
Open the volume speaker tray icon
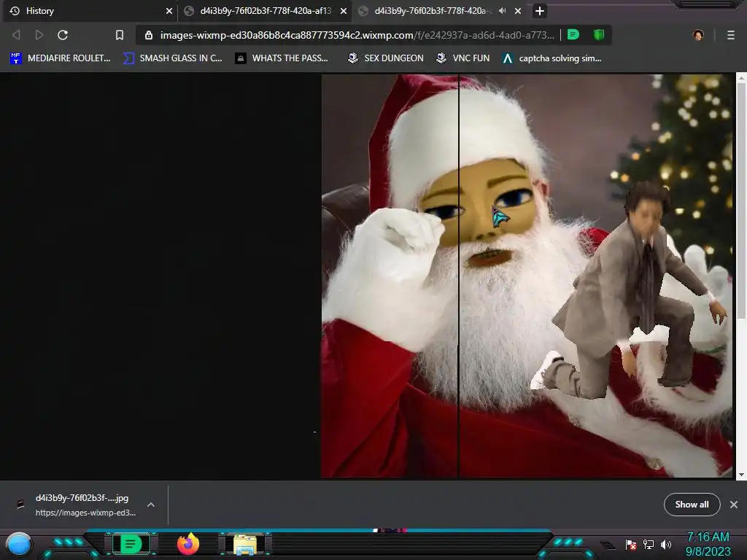666,544
